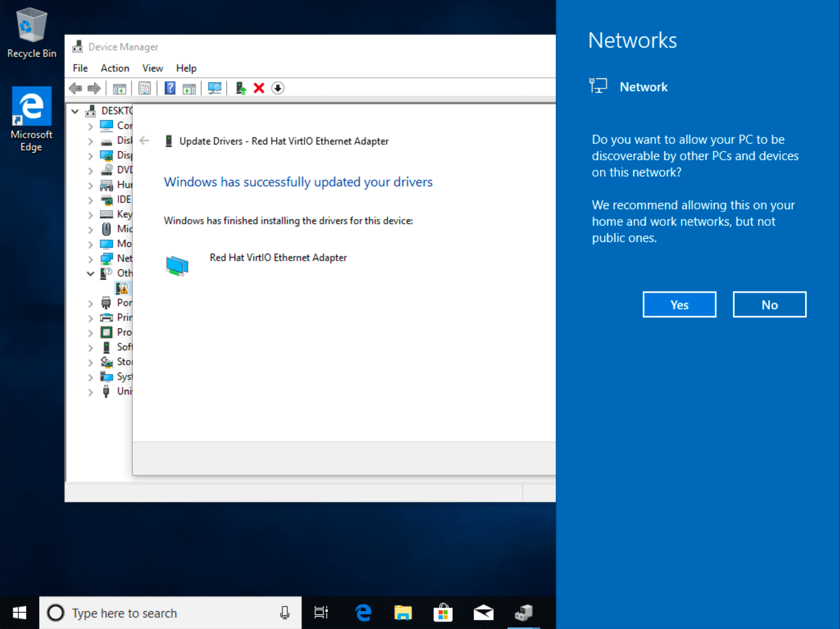This screenshot has height=629, width=840.
Task: Select the warning-flagged device under Other devices
Action: pyautogui.click(x=122, y=288)
